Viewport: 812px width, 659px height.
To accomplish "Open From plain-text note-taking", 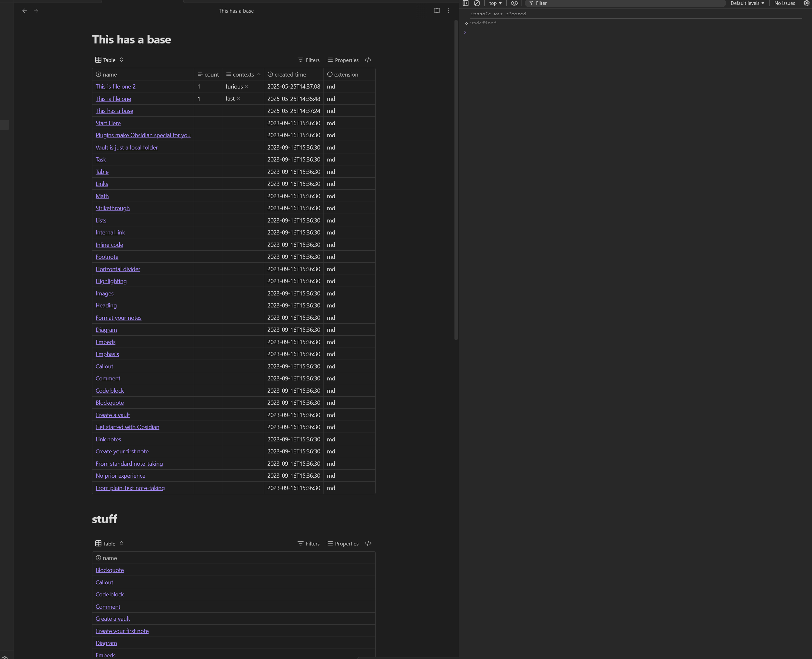I will (130, 488).
